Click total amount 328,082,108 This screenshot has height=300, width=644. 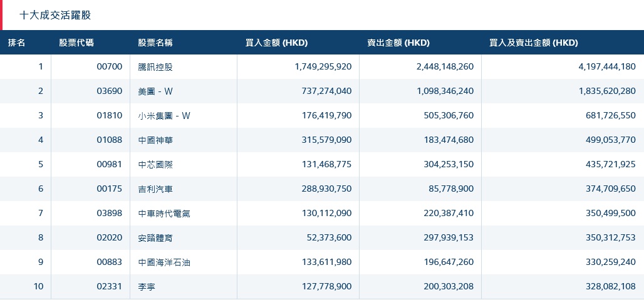tap(611, 286)
